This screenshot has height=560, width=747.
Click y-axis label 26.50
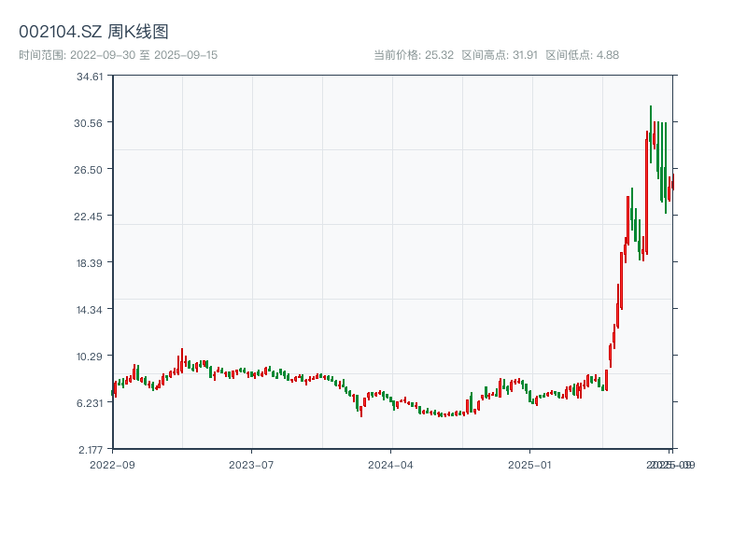coord(88,170)
